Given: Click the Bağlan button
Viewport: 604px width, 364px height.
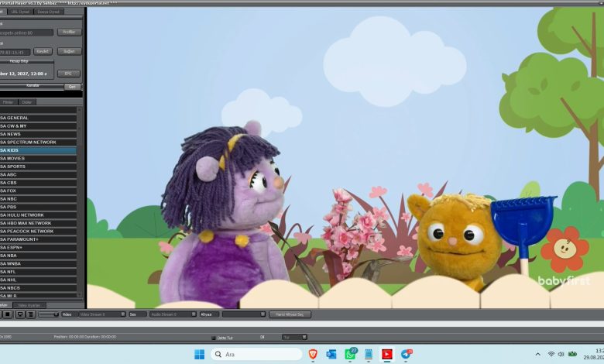Looking at the screenshot, I should tap(70, 51).
